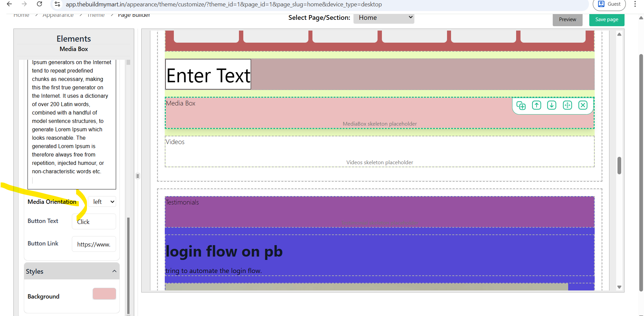
Task: Click the Elements panel scrollbar thumb
Action: 128,265
